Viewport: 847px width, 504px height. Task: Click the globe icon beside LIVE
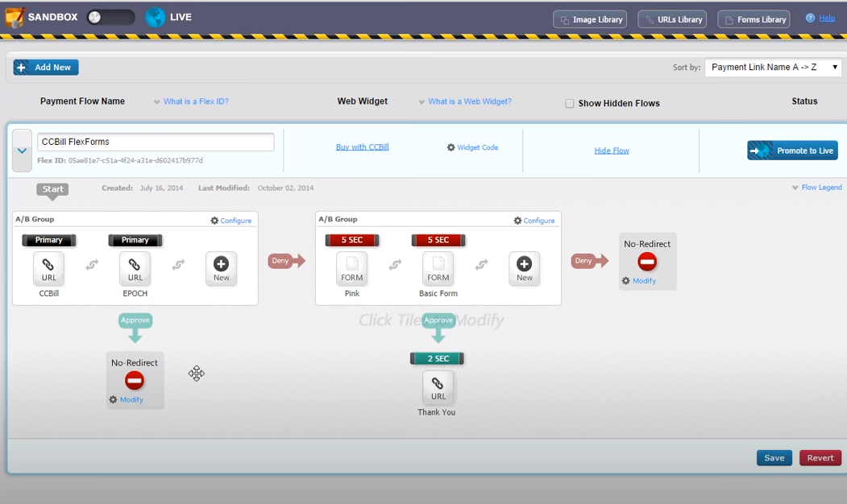coord(155,17)
